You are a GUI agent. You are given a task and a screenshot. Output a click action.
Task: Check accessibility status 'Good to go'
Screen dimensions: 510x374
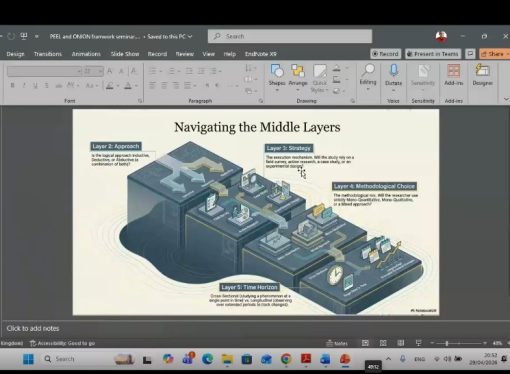coord(62,343)
